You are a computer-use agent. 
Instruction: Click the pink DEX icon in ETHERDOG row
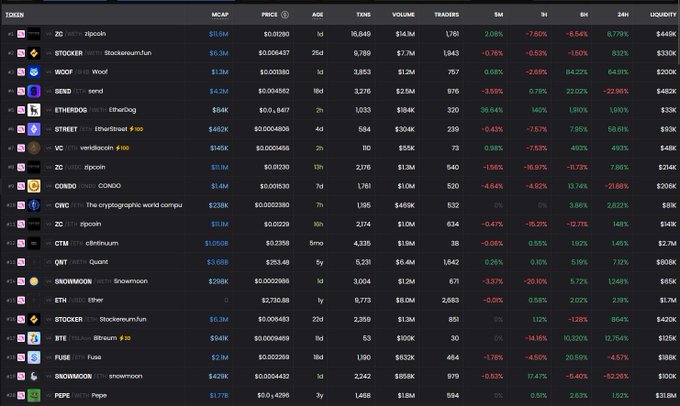(21, 110)
